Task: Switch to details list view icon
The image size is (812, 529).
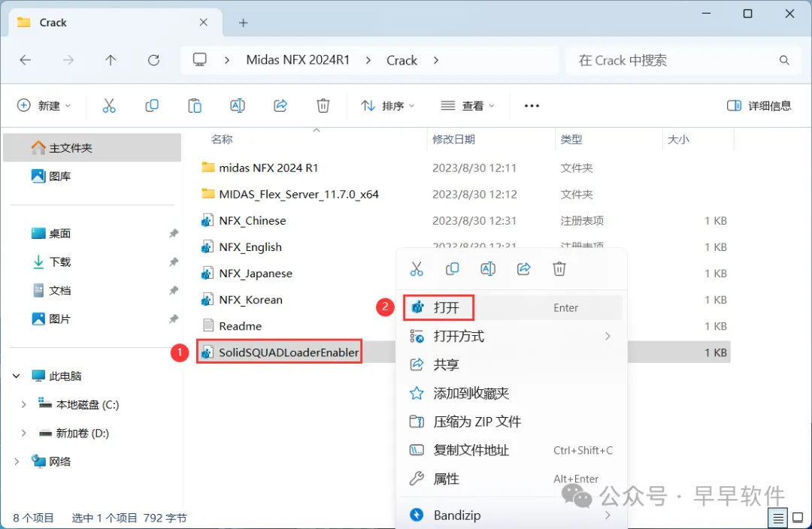Action: [778, 517]
